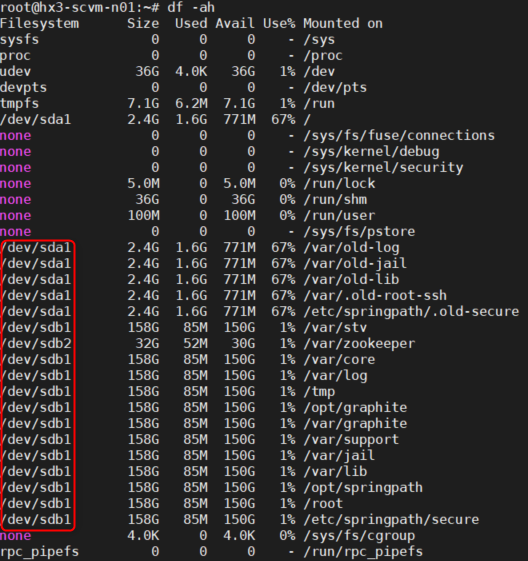The width and height of the screenshot is (528, 561).
Task: Select the '/dev/pts' mount point
Action: (335, 88)
